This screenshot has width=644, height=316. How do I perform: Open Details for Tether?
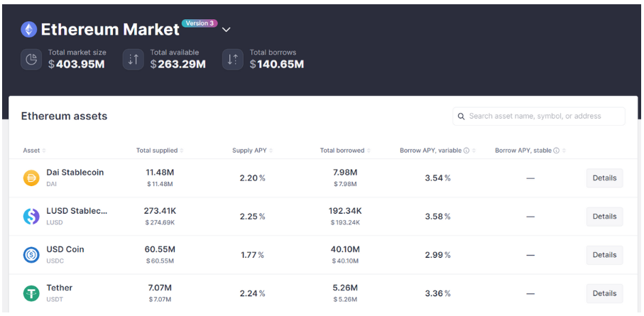pyautogui.click(x=604, y=293)
